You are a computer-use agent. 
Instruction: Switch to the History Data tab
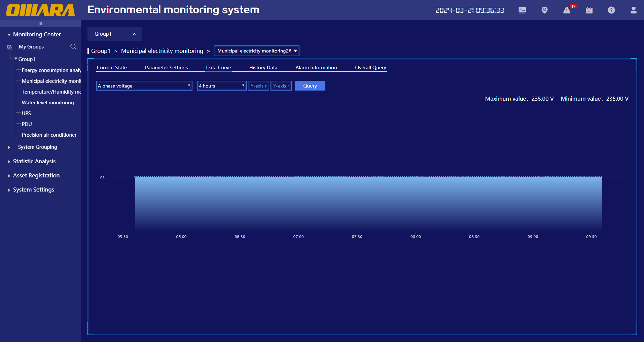[263, 68]
